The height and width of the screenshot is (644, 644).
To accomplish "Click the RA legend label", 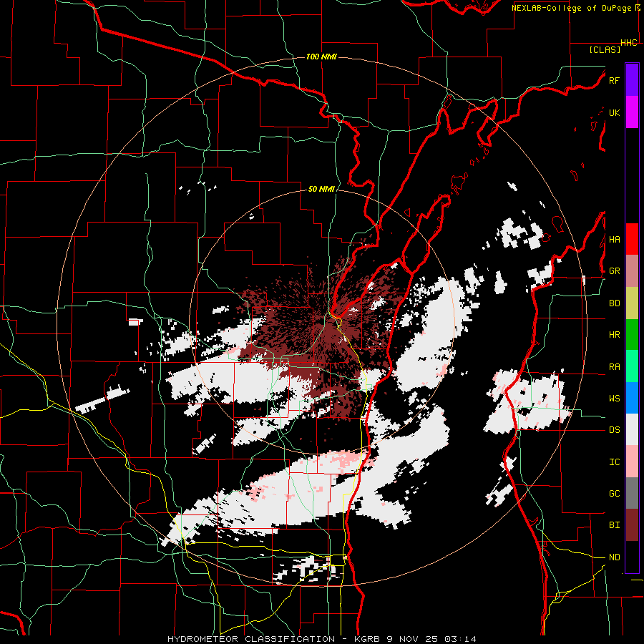I will click(614, 367).
